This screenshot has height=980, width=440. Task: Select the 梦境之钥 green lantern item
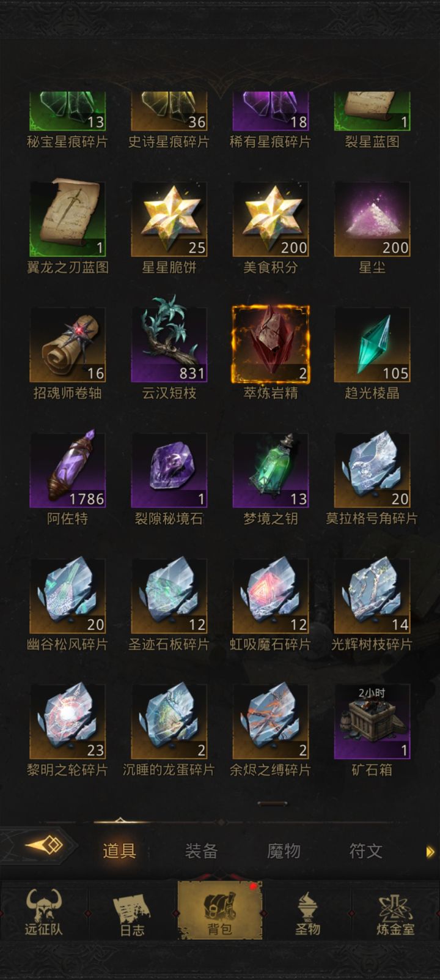click(x=271, y=470)
